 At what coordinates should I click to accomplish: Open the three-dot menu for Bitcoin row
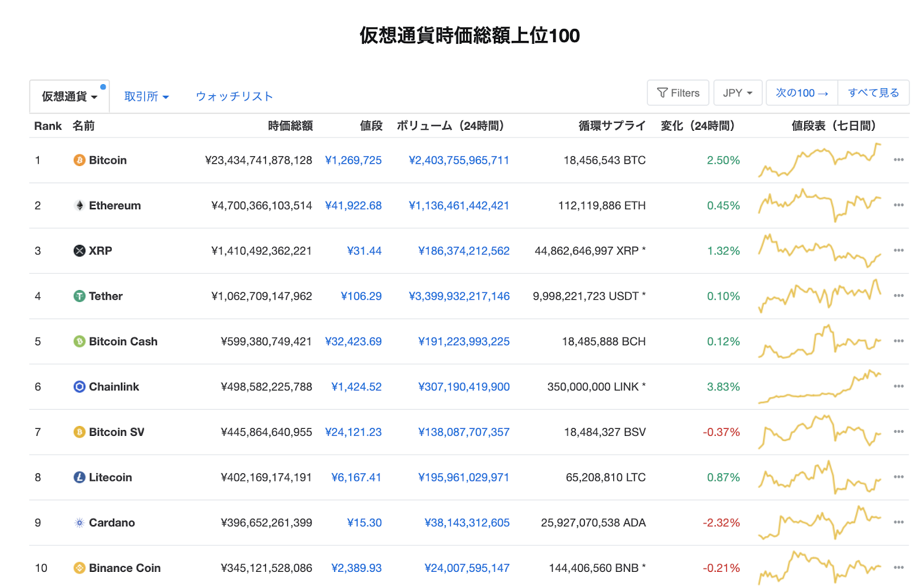[898, 160]
